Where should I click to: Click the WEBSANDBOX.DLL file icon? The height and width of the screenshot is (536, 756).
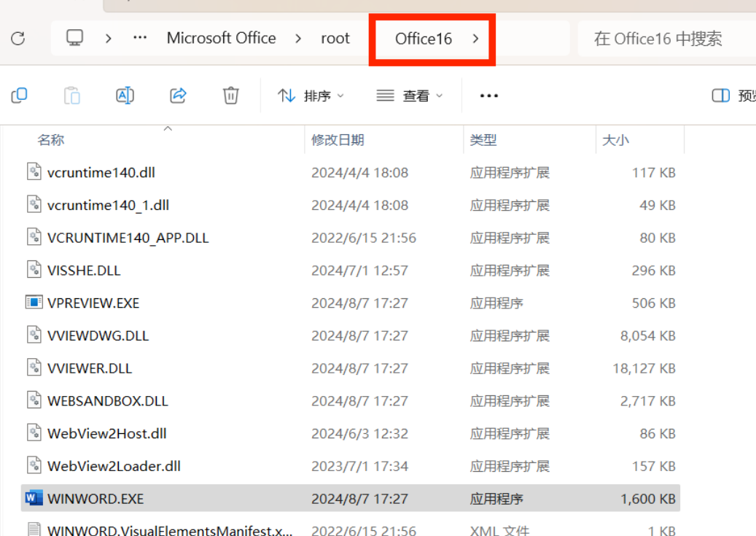[x=34, y=400]
